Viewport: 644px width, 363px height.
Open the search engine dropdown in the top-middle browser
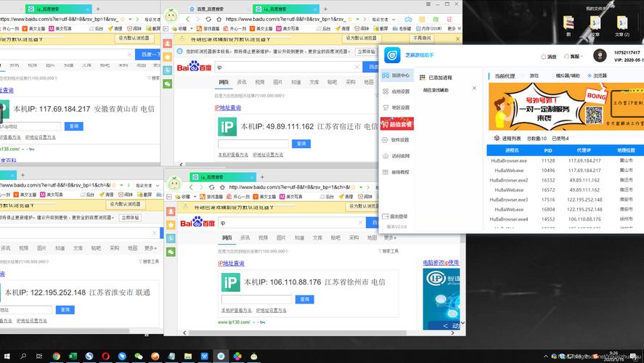tap(394, 20)
